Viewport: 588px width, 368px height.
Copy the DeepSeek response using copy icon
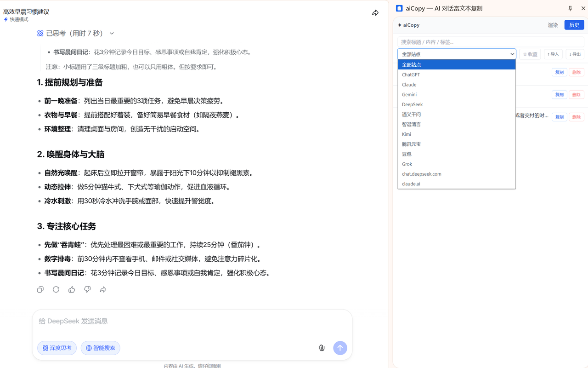tap(40, 289)
